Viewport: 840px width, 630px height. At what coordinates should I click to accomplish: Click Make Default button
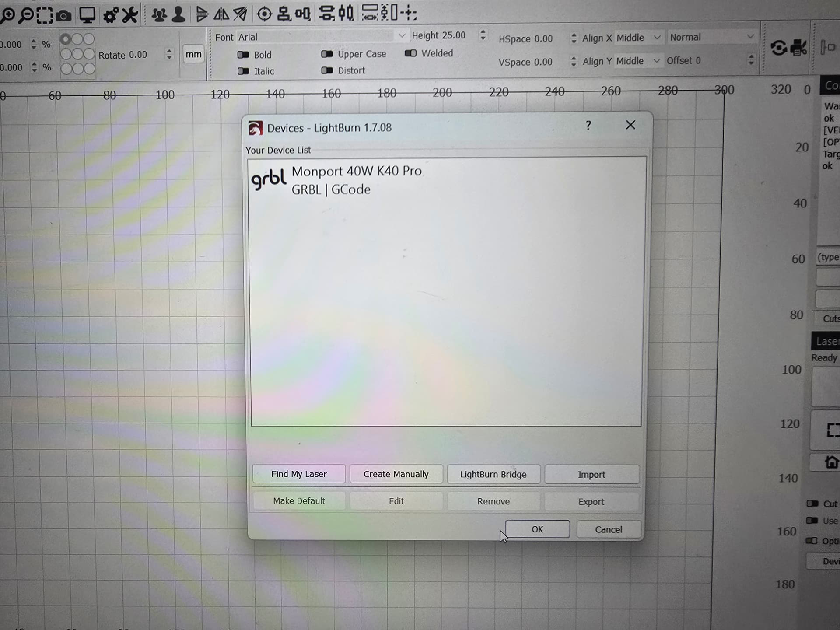[x=299, y=501]
